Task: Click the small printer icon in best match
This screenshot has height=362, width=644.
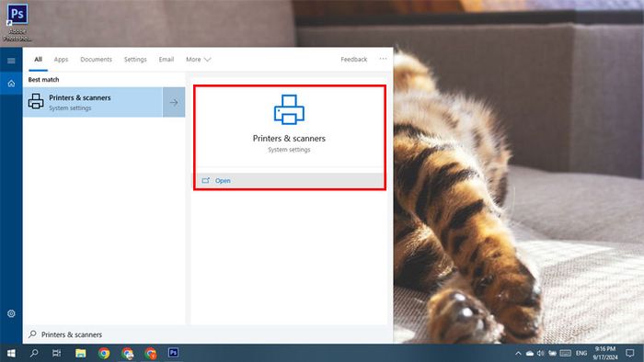Action: pos(36,101)
